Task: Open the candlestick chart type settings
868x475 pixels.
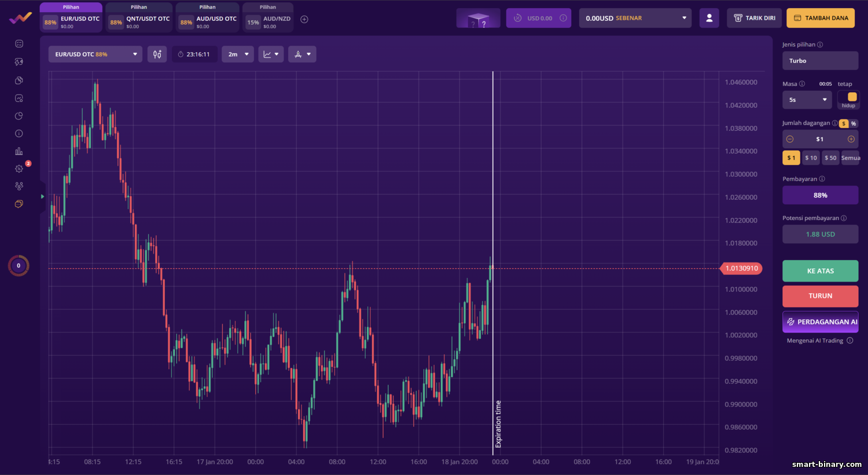Action: pos(157,54)
